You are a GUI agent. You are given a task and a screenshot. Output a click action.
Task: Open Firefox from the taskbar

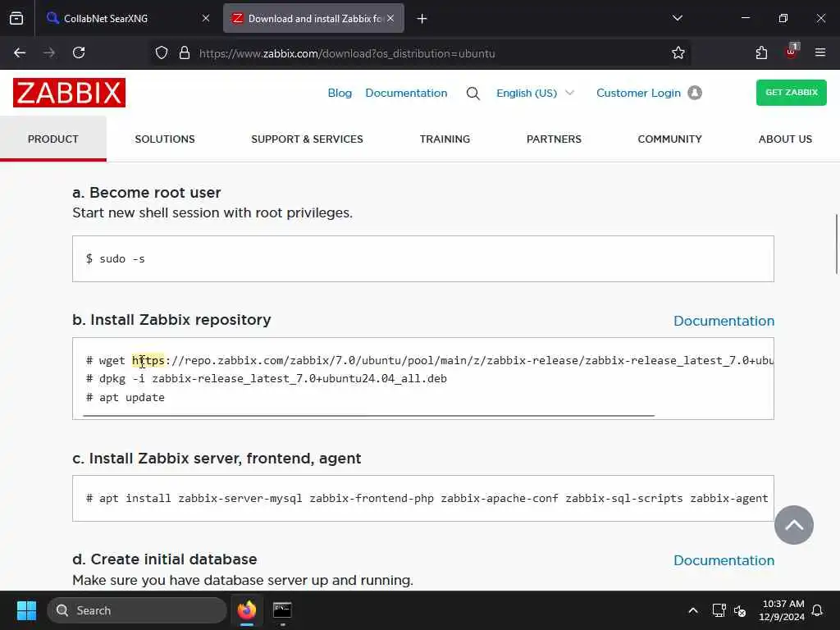coord(247,610)
